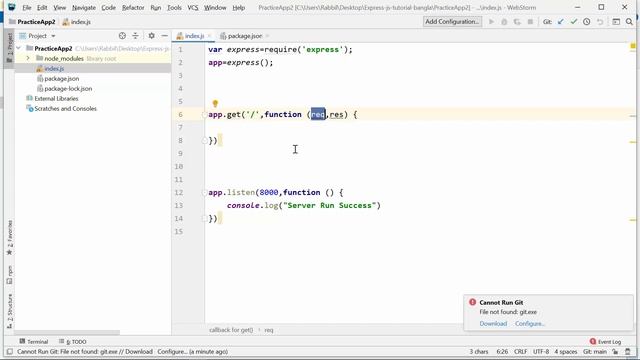This screenshot has height=360, width=640.
Task: Open the VCS menu
Action: coord(193,7)
